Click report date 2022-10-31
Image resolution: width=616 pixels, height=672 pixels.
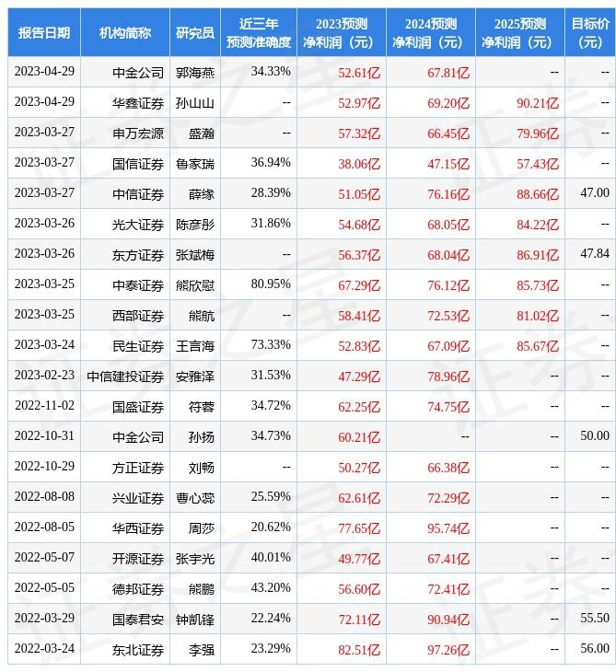coord(44,435)
